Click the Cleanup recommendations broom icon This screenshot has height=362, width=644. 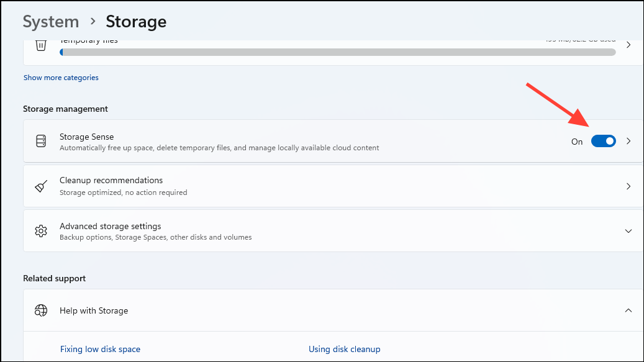pos(41,186)
